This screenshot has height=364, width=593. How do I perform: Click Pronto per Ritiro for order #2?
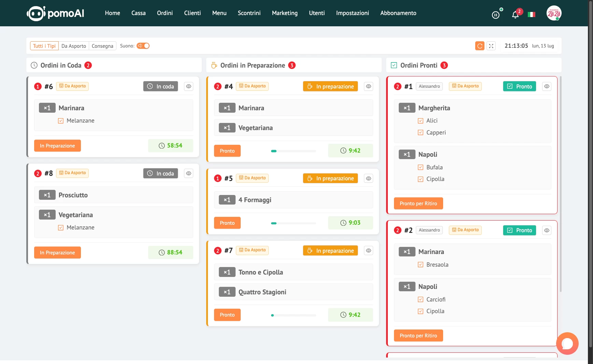[x=419, y=336]
